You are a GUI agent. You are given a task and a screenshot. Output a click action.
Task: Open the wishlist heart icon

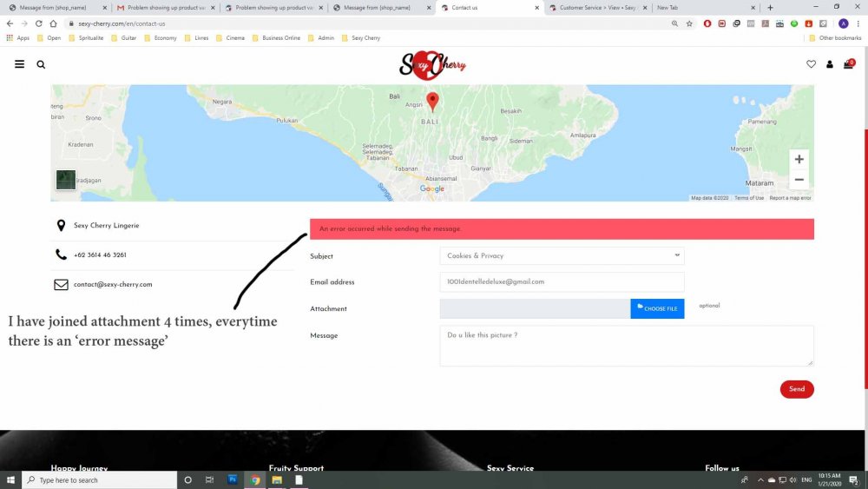[x=811, y=64]
